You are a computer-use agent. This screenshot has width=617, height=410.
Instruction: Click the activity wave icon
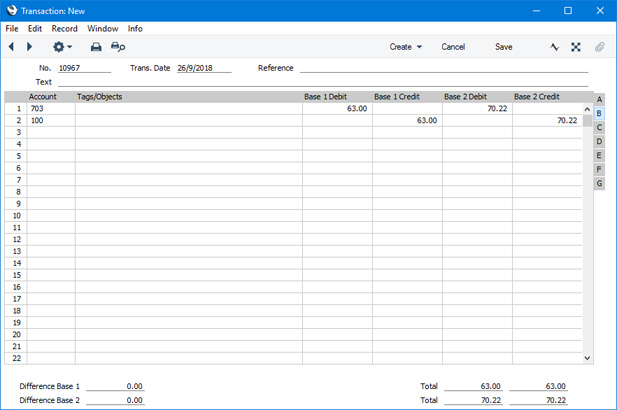tap(554, 47)
